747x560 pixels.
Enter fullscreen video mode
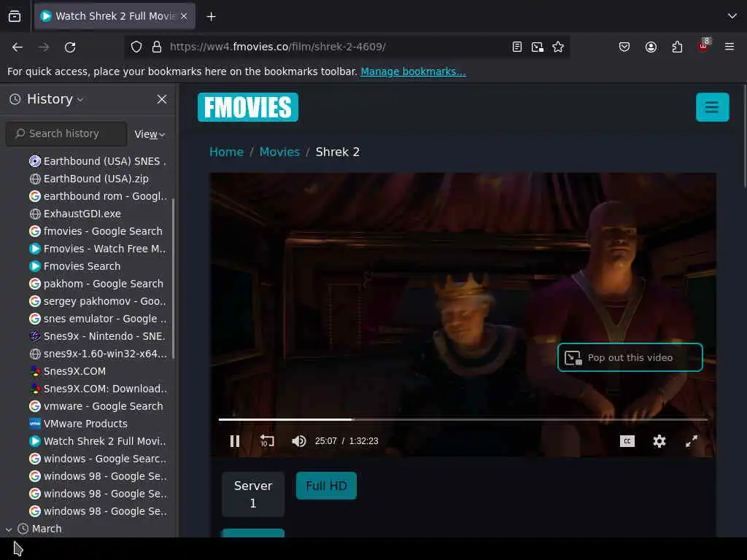pyautogui.click(x=692, y=441)
